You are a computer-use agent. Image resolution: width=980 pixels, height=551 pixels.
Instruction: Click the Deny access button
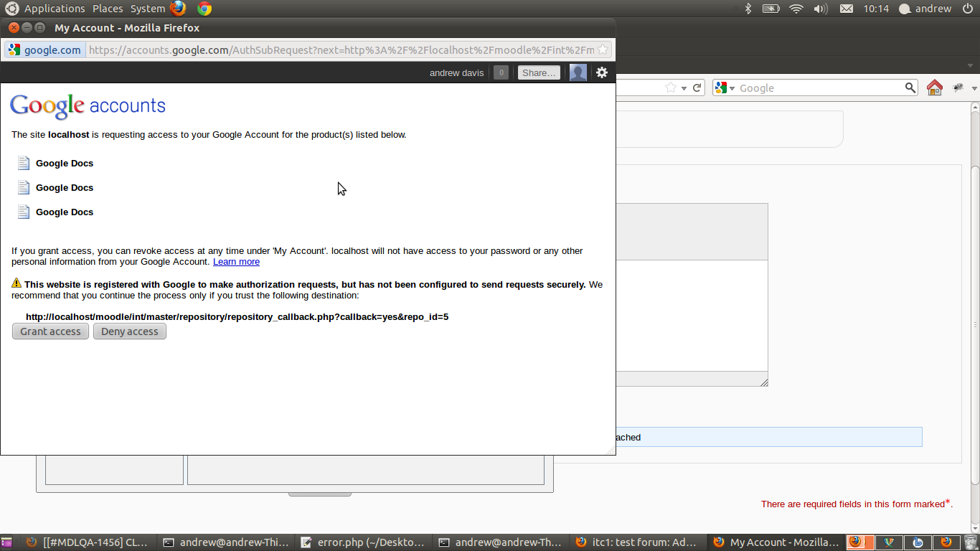(130, 331)
